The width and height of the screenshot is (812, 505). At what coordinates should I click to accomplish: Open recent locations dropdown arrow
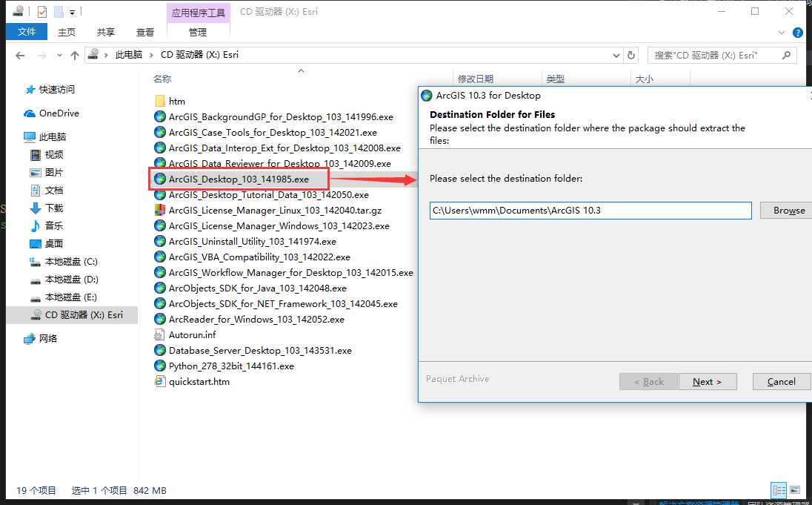(x=59, y=55)
